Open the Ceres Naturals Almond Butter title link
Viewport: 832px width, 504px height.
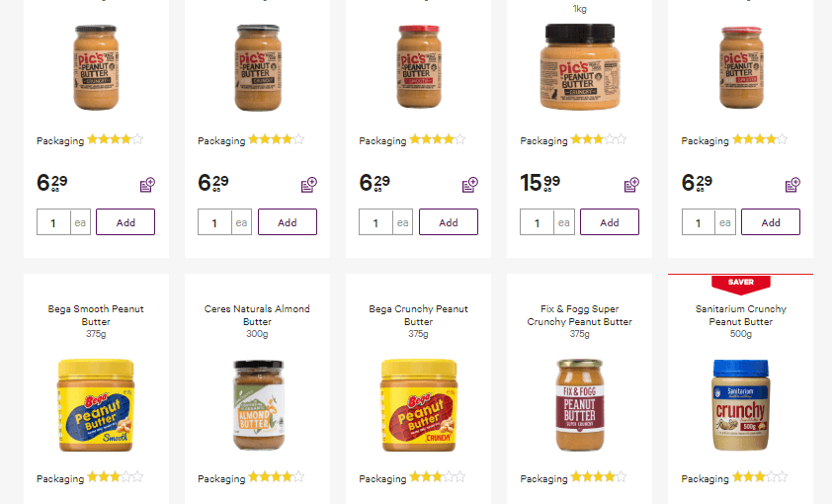point(257,315)
